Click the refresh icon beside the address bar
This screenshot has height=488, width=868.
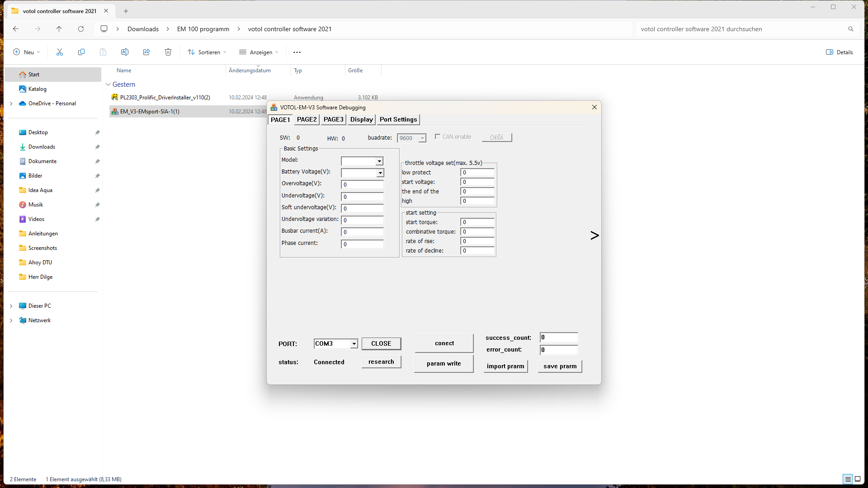point(81,29)
